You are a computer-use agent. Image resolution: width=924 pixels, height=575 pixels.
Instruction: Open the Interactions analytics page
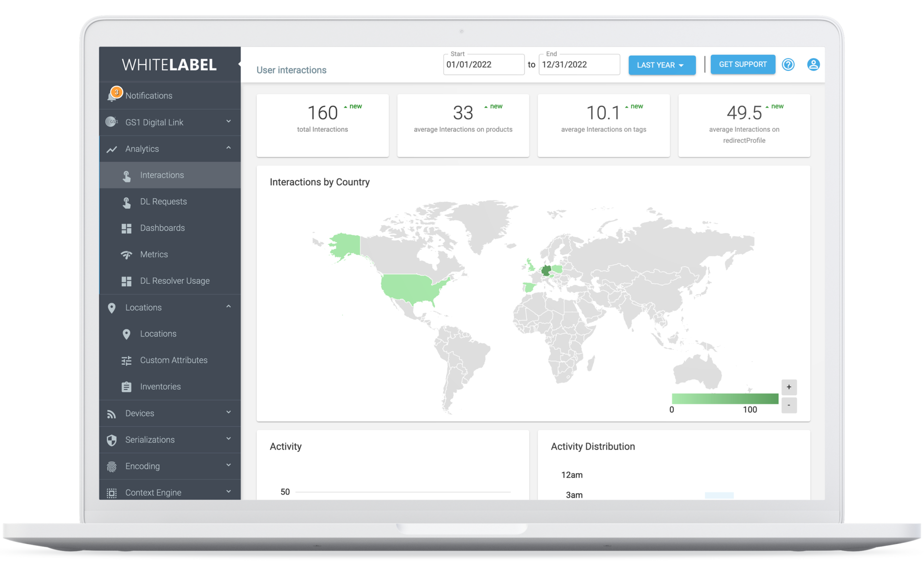tap(170, 175)
